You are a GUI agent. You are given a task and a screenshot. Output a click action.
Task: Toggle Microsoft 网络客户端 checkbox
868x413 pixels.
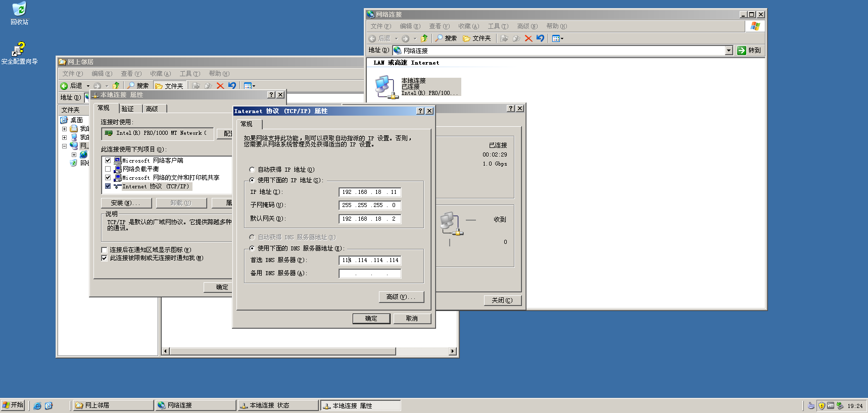(x=108, y=161)
